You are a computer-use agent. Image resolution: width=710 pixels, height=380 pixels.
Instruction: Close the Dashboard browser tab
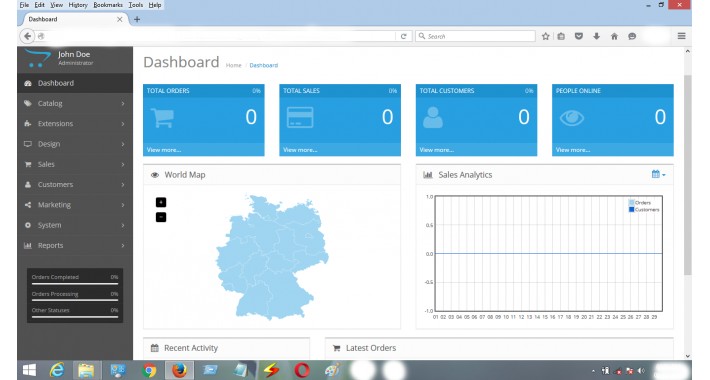tap(120, 19)
